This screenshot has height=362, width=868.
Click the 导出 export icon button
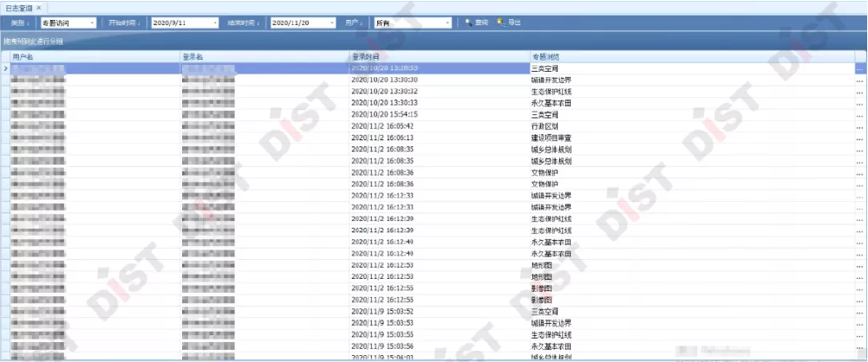coord(509,23)
